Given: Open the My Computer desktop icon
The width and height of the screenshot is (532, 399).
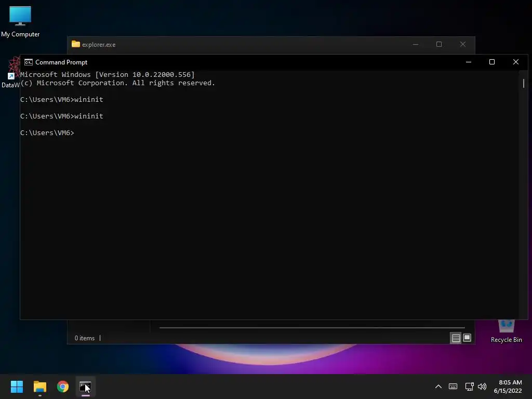Looking at the screenshot, I should tap(20, 21).
